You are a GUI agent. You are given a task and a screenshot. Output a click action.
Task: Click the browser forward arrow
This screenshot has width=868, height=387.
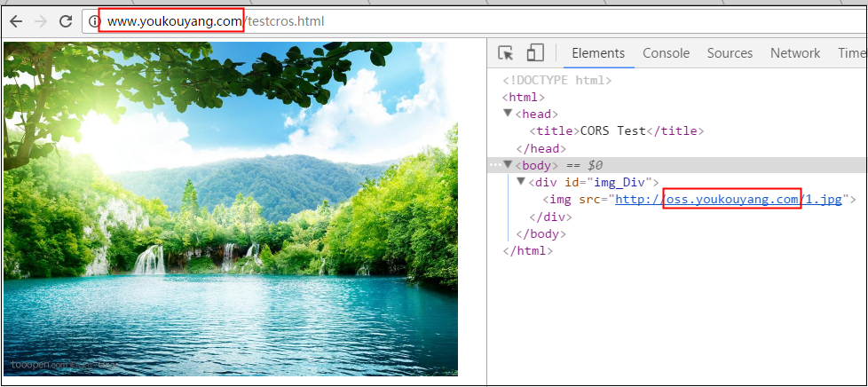pos(41,21)
